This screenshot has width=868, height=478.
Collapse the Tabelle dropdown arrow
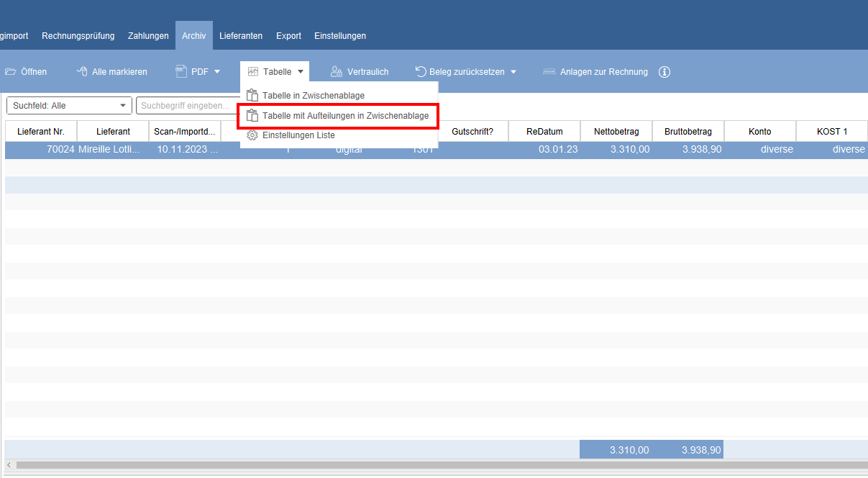(x=301, y=71)
